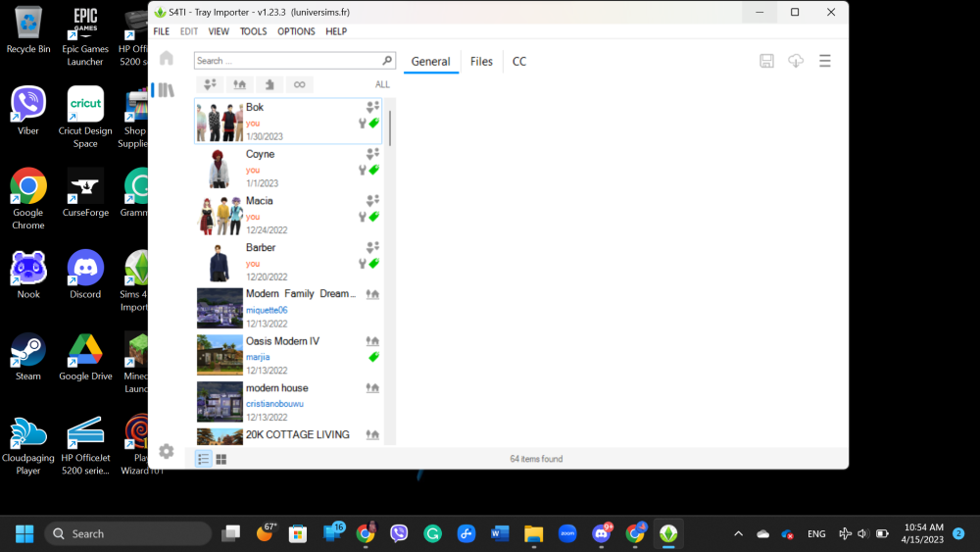The height and width of the screenshot is (552, 980).
Task: Open the OPTIONS menu
Action: point(296,31)
